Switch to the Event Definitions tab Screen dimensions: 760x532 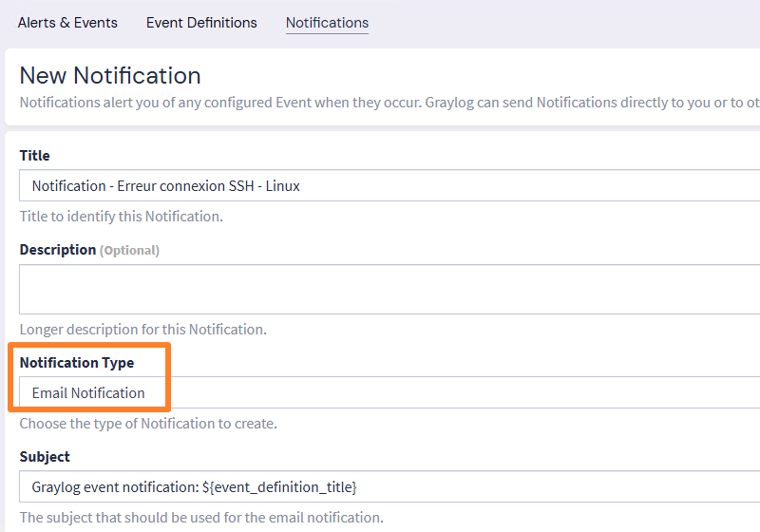[201, 23]
